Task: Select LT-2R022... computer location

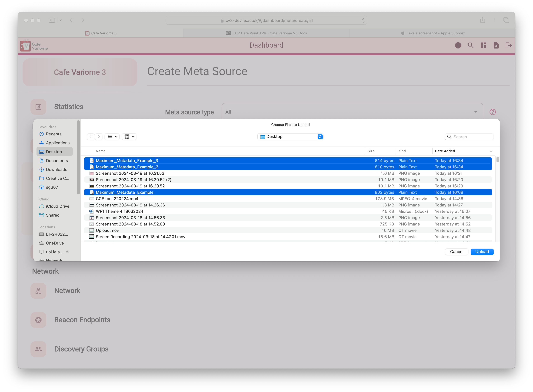Action: [x=55, y=234]
